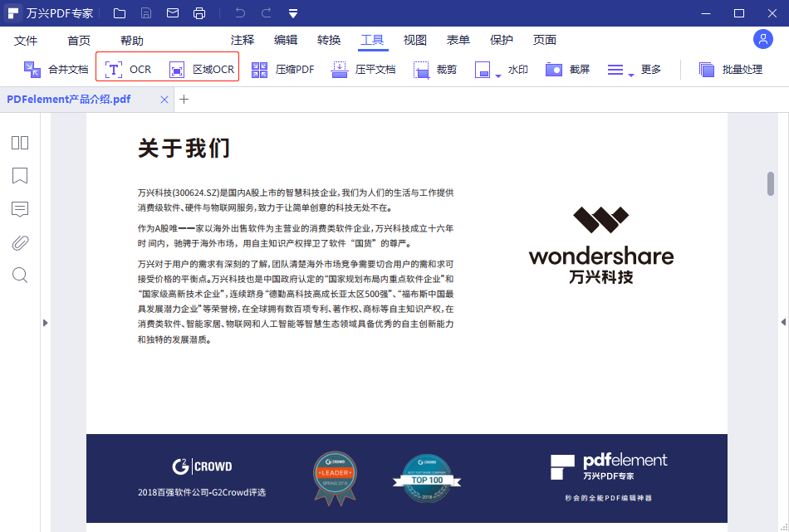This screenshot has height=532, width=789.
Task: Open the 视图 menu
Action: (414, 39)
